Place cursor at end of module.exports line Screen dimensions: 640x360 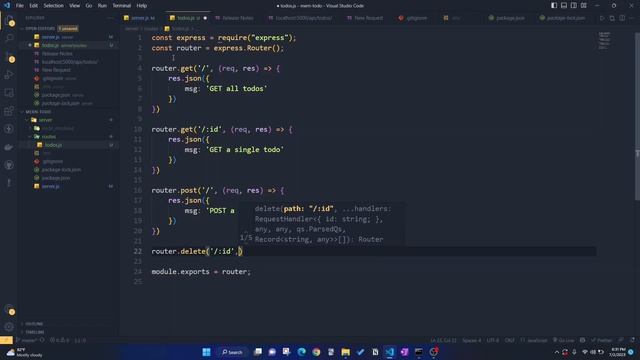pyautogui.click(x=251, y=271)
